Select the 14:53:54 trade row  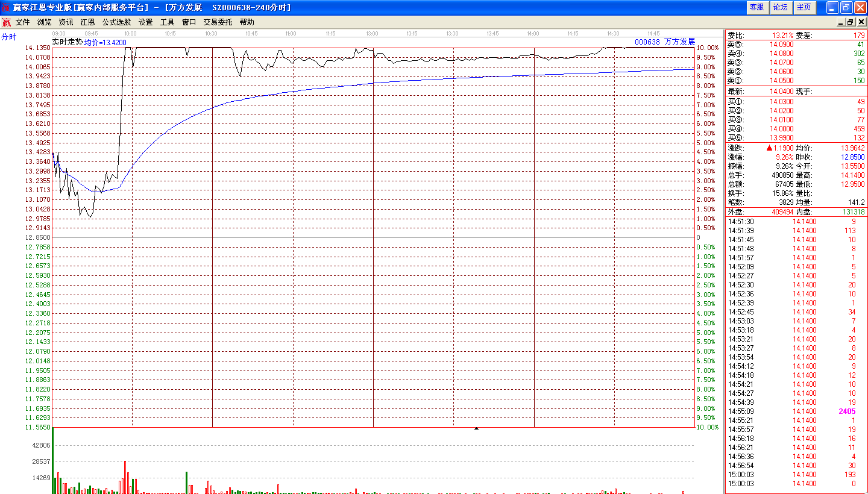[796, 357]
